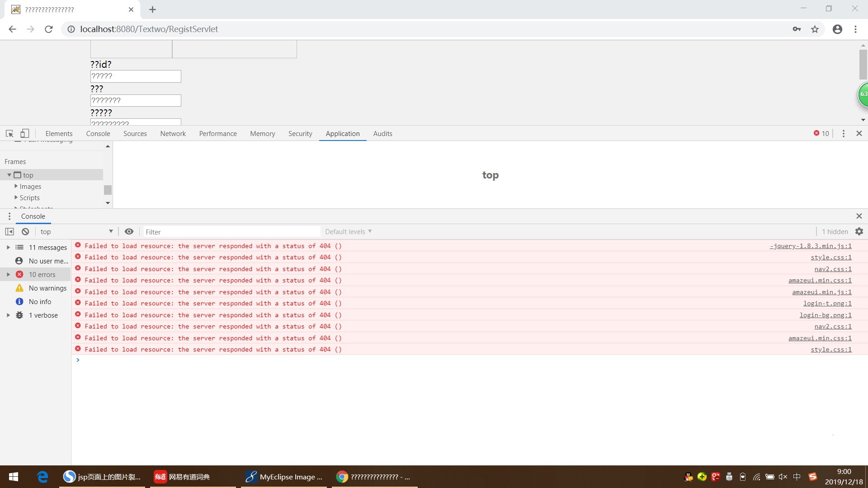Open the login-bg.png:1 source link
The height and width of the screenshot is (488, 868).
pyautogui.click(x=825, y=315)
